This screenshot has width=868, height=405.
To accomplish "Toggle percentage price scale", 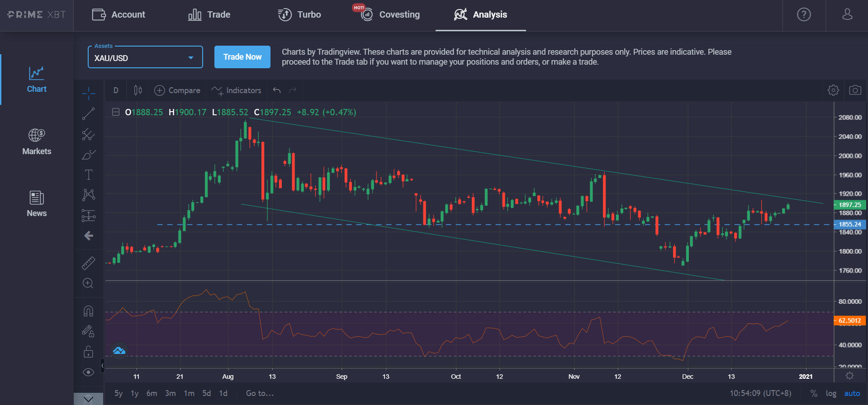I will [x=814, y=393].
